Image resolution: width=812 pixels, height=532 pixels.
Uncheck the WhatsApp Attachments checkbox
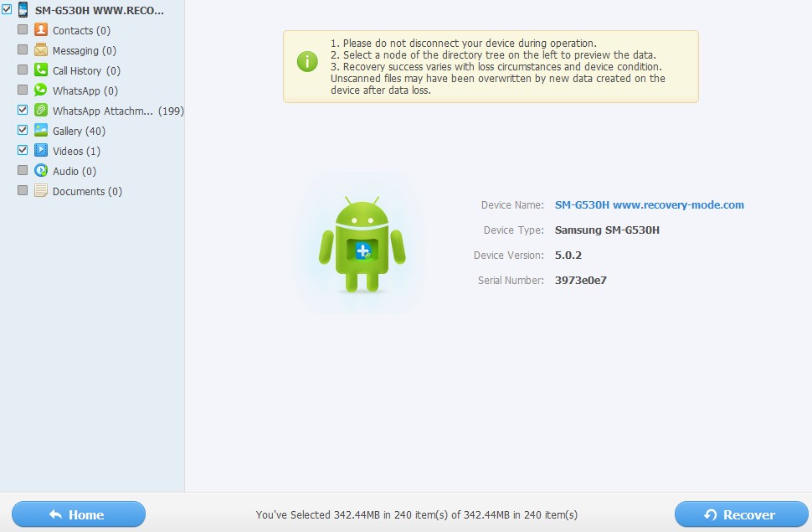tap(23, 110)
